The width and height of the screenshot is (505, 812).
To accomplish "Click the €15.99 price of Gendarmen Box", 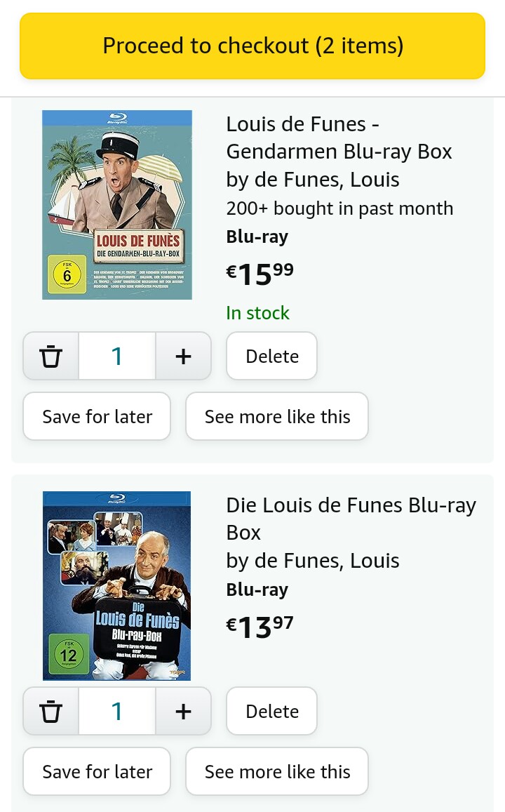I will [x=260, y=274].
